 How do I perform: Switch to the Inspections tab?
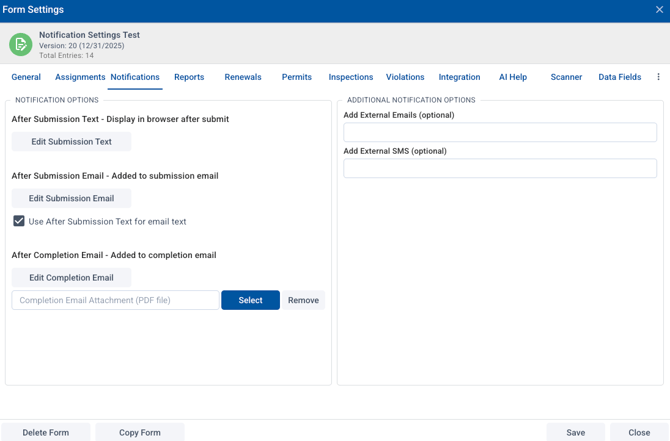[x=351, y=77]
